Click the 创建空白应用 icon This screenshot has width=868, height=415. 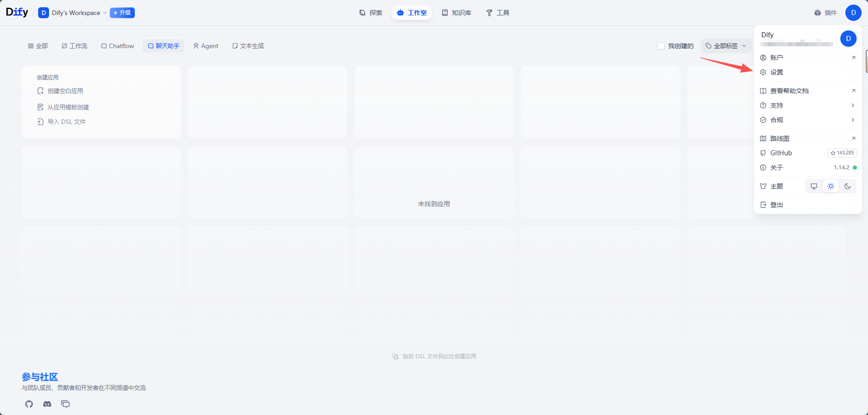click(40, 91)
